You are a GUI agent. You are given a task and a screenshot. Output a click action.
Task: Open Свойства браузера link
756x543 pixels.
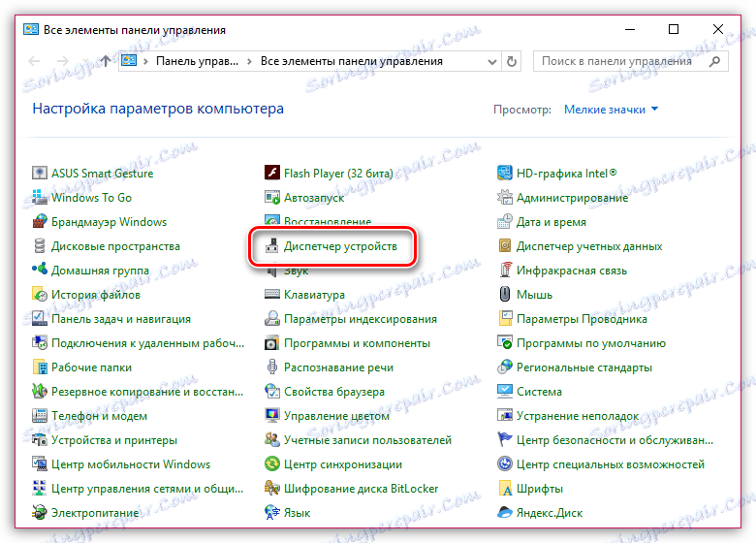[x=334, y=392]
